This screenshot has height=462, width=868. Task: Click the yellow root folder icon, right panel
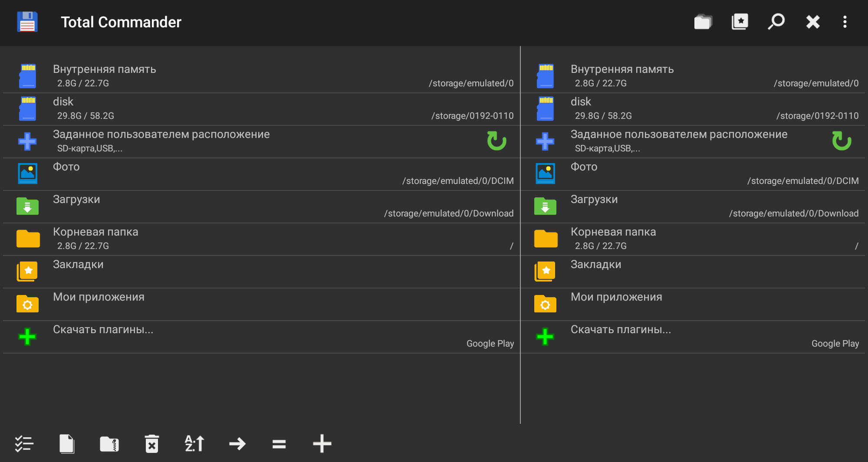point(546,239)
